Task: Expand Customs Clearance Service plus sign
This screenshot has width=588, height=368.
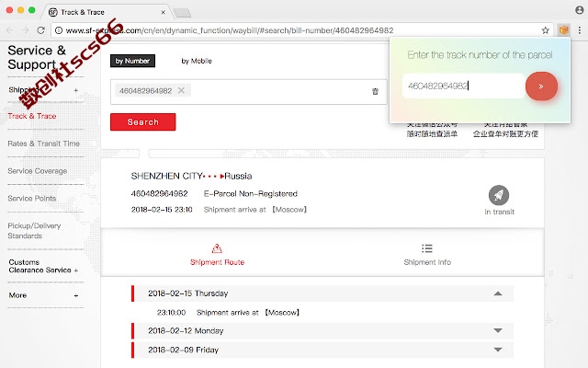Action: (76, 270)
